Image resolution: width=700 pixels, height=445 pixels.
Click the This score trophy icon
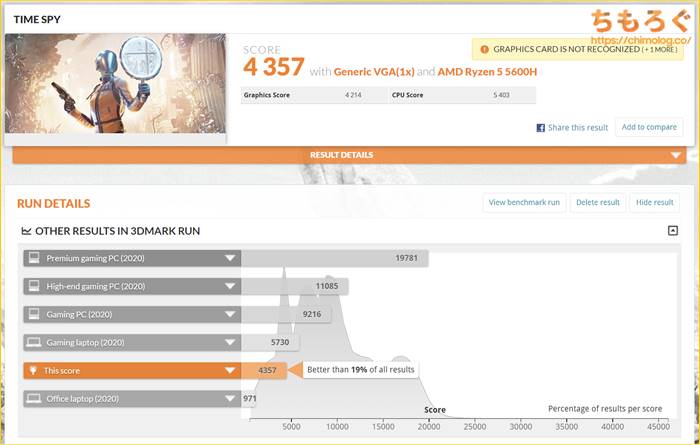click(x=33, y=370)
